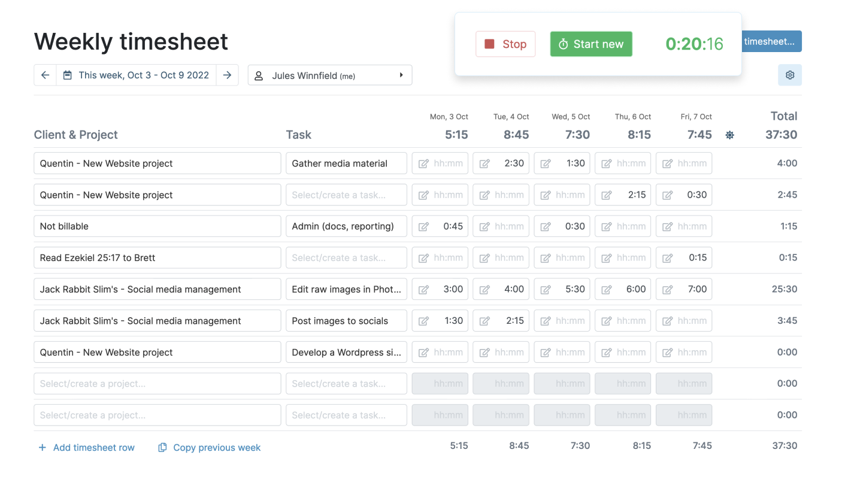Click the person icon in user selector
The width and height of the screenshot is (842, 504).
point(258,75)
